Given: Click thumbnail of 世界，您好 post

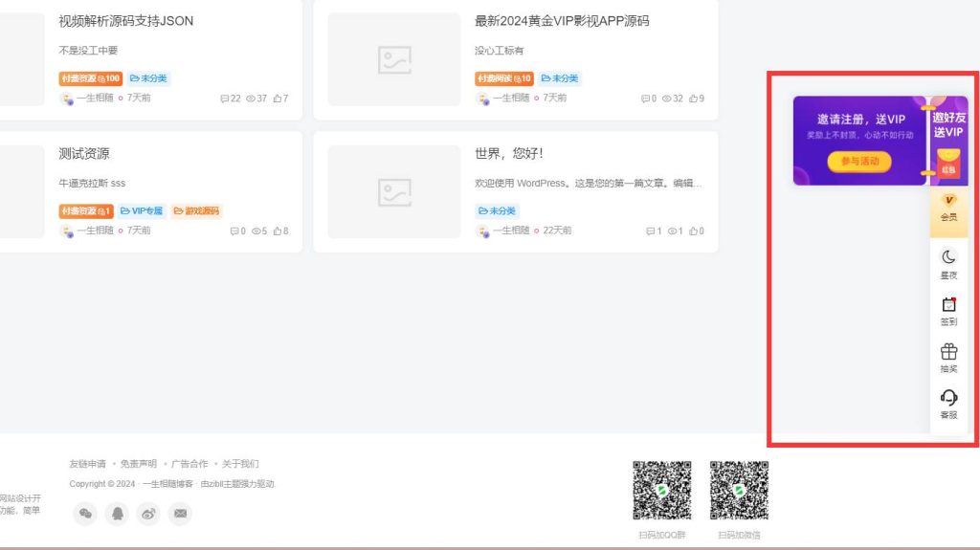Looking at the screenshot, I should point(394,192).
